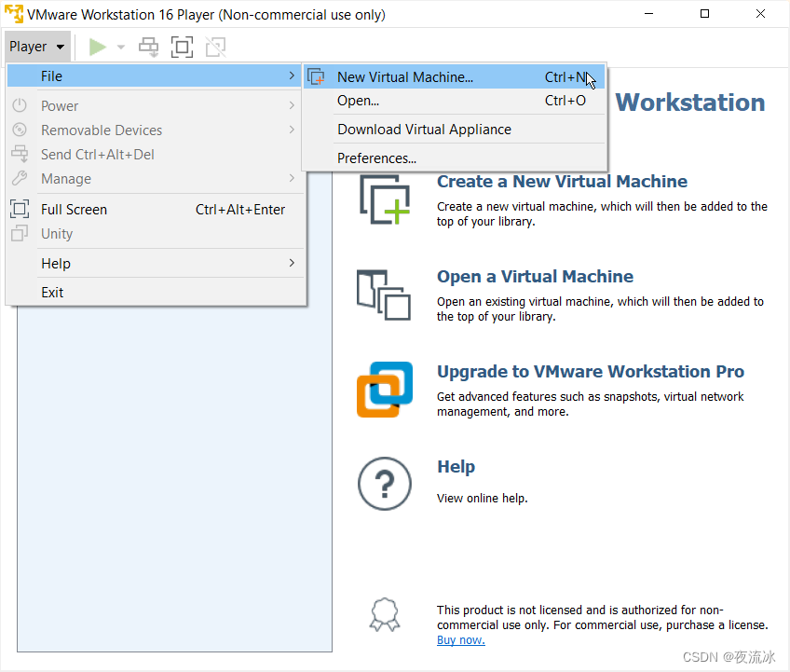Expand the Manage submenu chevron

point(292,178)
